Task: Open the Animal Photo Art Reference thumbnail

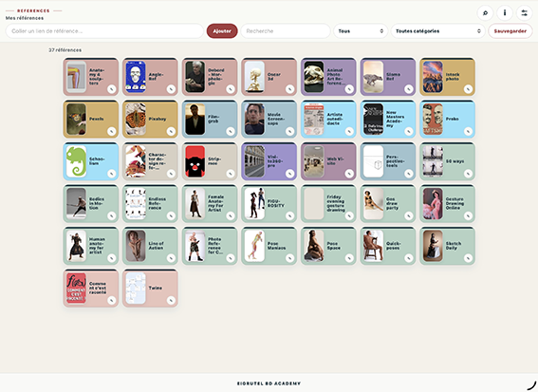Action: click(x=314, y=77)
